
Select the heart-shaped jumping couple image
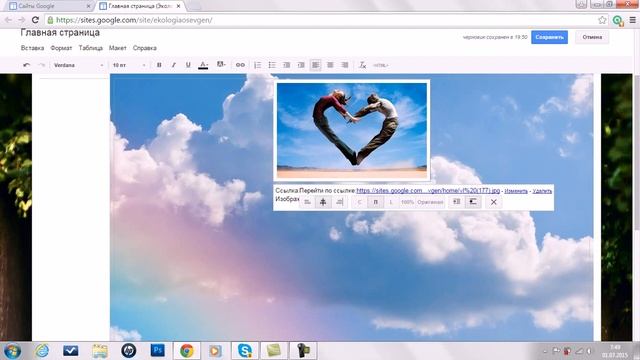352,131
